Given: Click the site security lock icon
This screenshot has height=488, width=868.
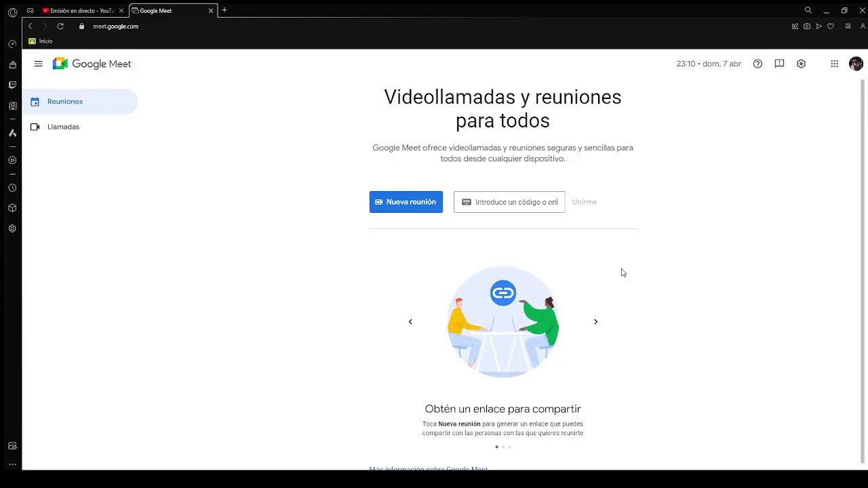Looking at the screenshot, I should 82,26.
